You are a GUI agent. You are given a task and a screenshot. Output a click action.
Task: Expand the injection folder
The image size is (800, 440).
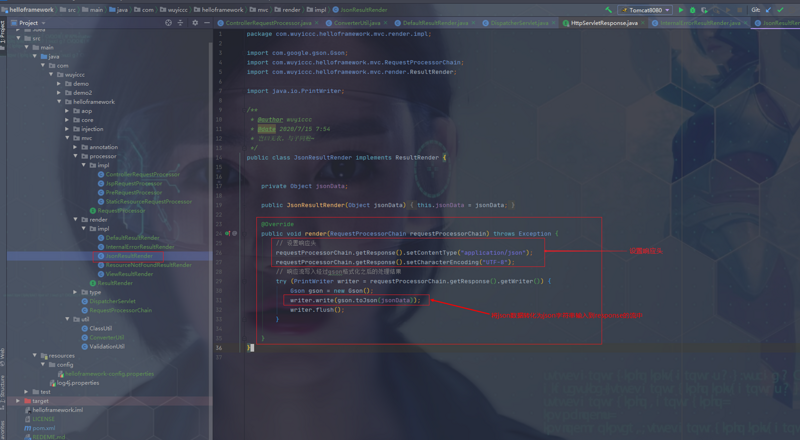67,129
